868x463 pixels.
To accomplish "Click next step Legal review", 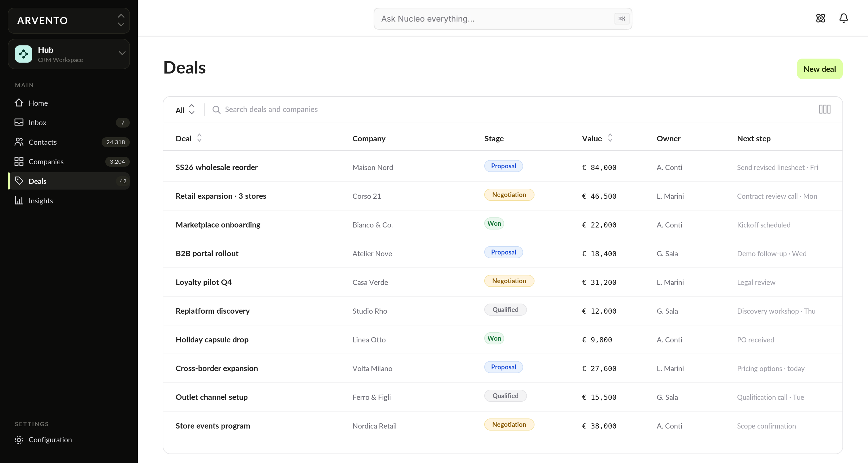I will pyautogui.click(x=756, y=282).
